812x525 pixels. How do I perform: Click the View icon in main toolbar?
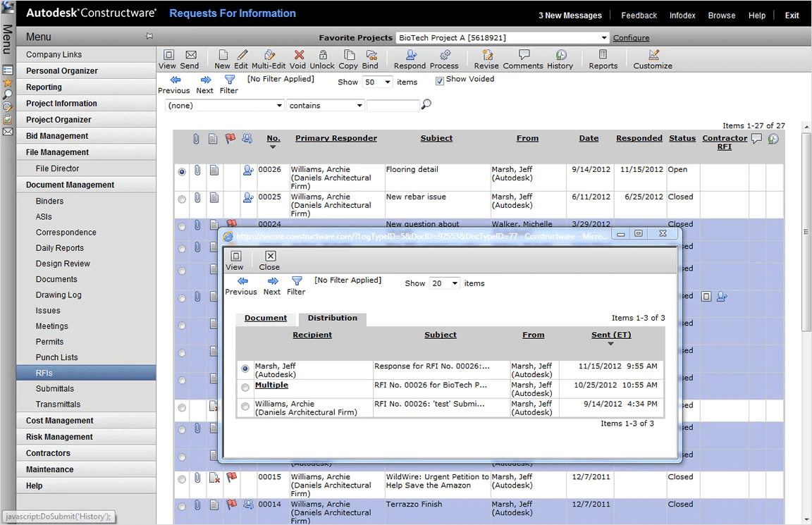(x=168, y=55)
